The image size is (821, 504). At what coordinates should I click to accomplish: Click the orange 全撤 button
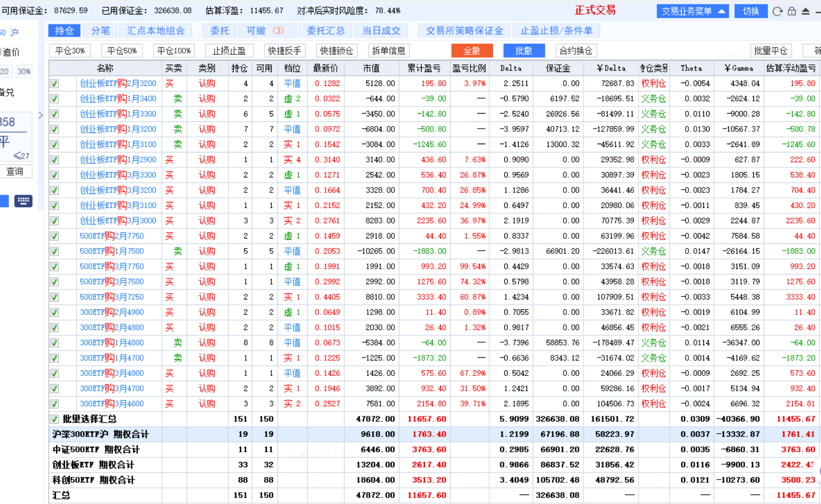pyautogui.click(x=472, y=51)
